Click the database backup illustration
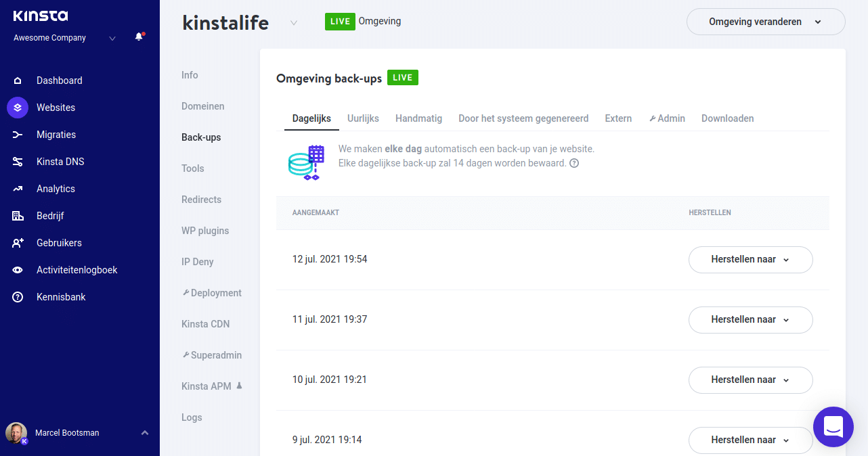 point(307,162)
